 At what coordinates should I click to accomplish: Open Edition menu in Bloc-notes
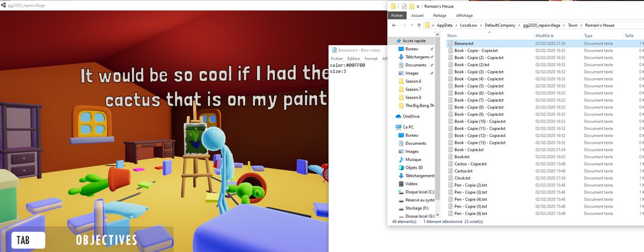(354, 58)
